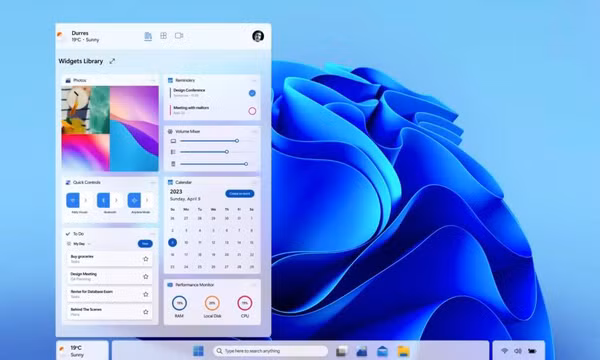Click the Quick Controls widget icon
This screenshot has height=360, width=600.
(x=68, y=182)
